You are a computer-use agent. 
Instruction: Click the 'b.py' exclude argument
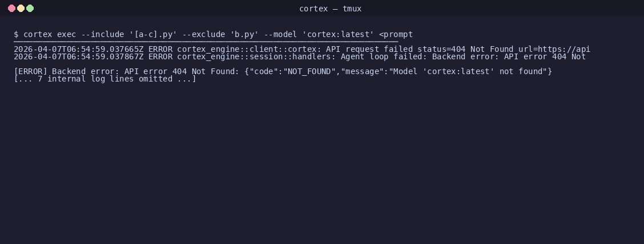pyautogui.click(x=244, y=34)
